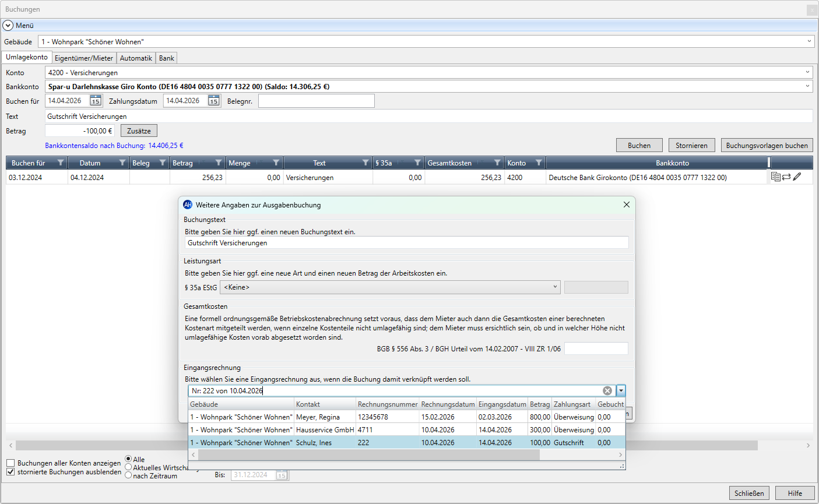
Task: Select nach Zeitraum radio option
Action: [128, 475]
